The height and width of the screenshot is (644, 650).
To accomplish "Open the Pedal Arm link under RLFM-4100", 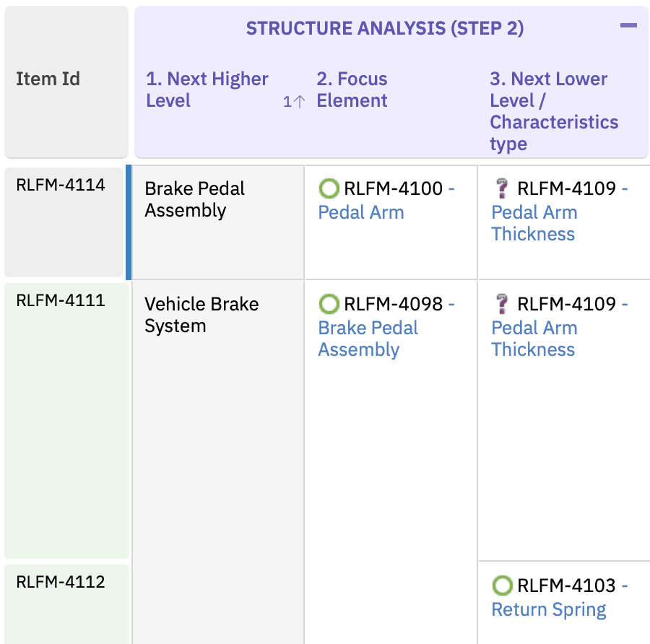I will tap(361, 213).
